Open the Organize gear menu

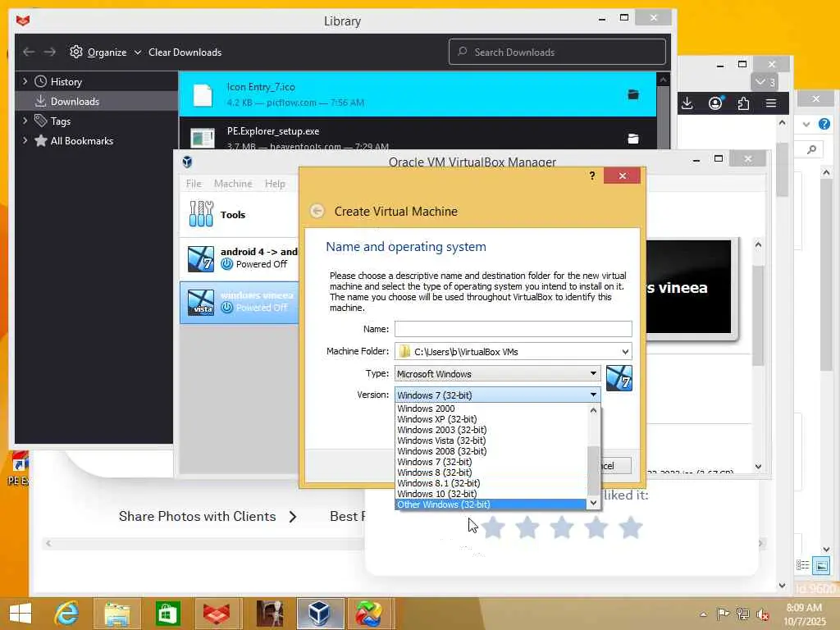pos(105,52)
